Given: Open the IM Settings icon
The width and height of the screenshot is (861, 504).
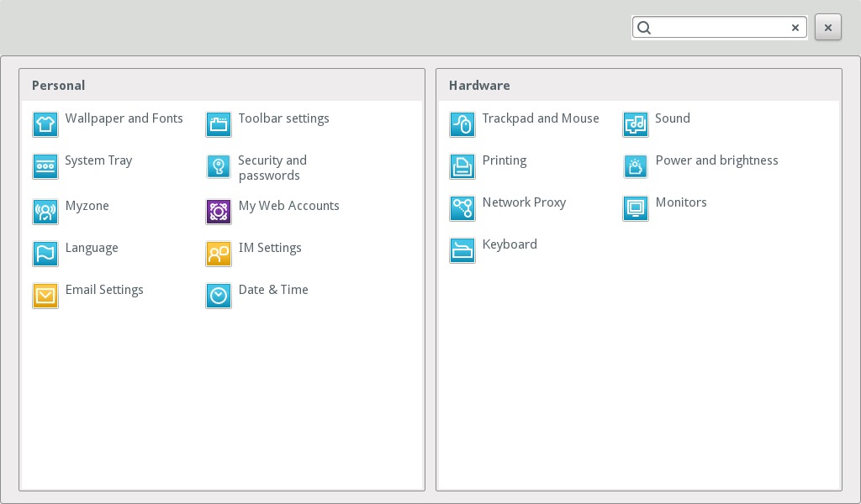Looking at the screenshot, I should 219,254.
